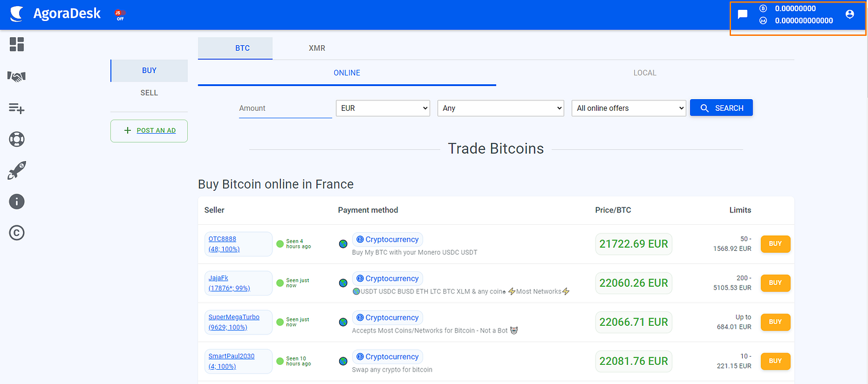Click the 22060.26 EUR price
The width and height of the screenshot is (868, 384).
pos(634,283)
